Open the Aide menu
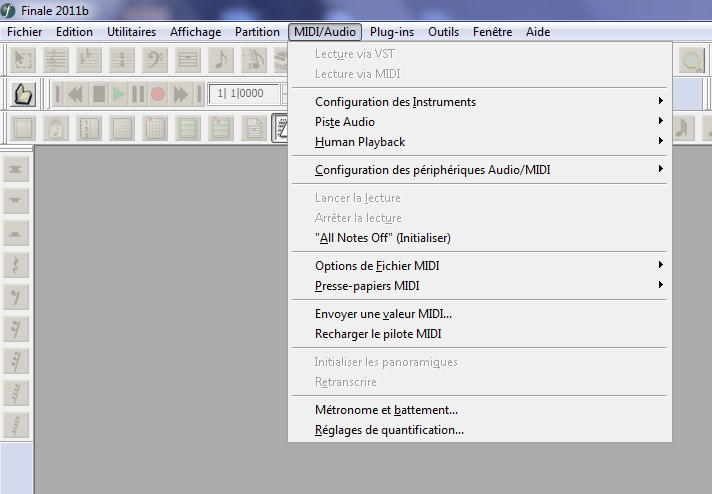The height and width of the screenshot is (494, 712). click(x=538, y=32)
